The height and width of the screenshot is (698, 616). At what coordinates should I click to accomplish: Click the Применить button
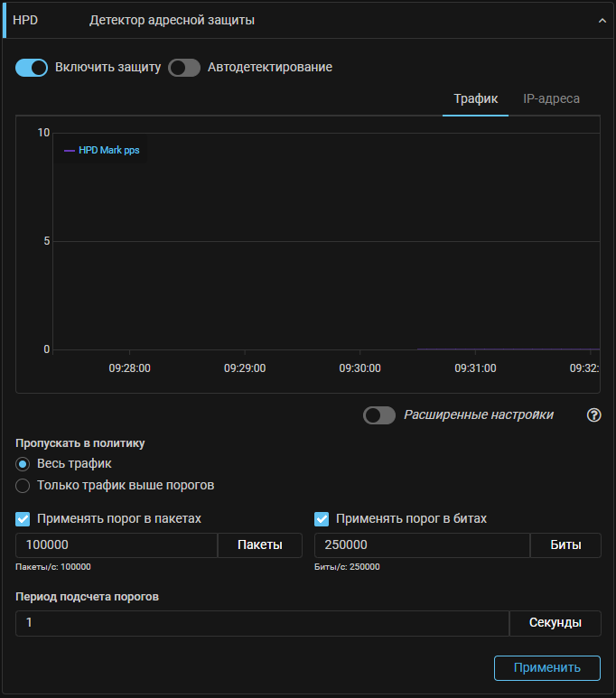click(x=546, y=668)
